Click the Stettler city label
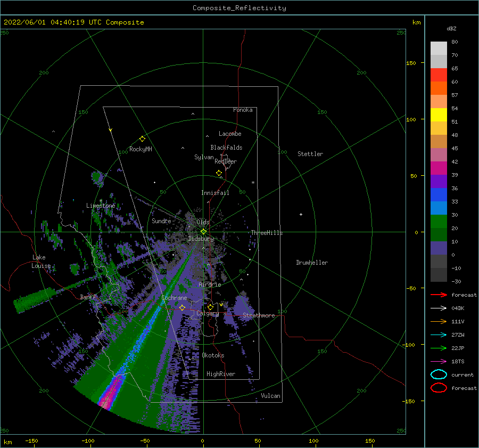Viewport: 479px width, 448px height. 310,154
